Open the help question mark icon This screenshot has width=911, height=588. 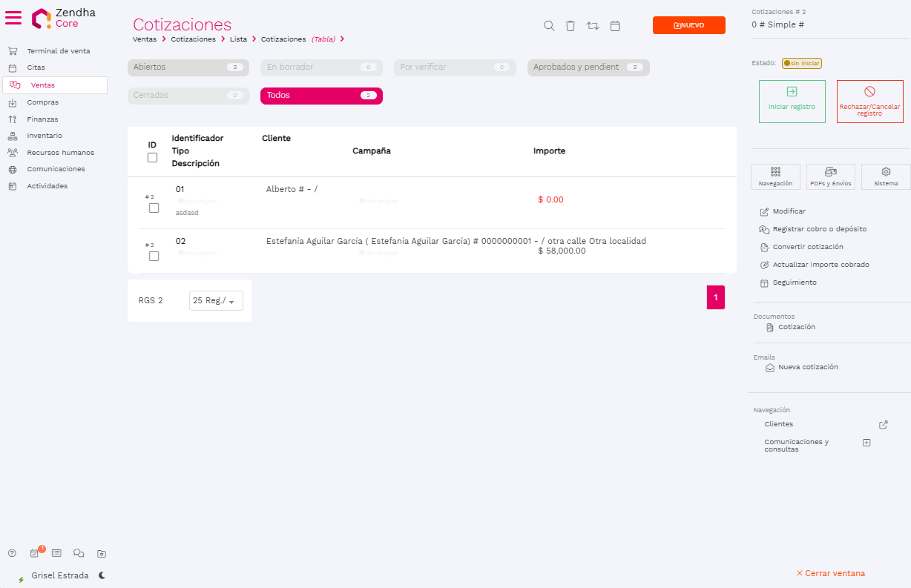[x=12, y=553]
